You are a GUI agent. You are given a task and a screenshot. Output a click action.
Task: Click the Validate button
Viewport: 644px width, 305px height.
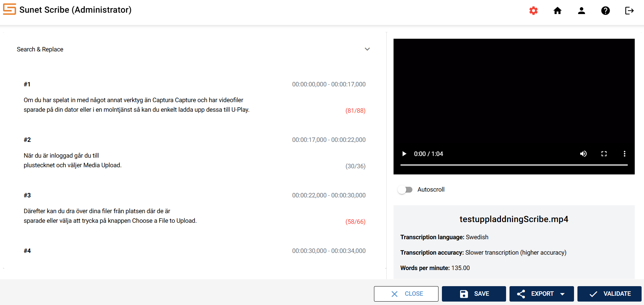point(609,294)
